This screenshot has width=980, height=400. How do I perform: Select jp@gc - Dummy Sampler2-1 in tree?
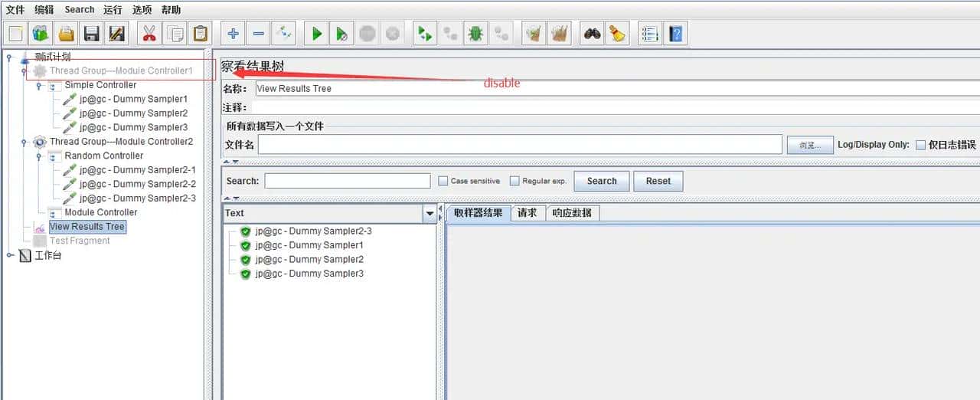tap(138, 170)
